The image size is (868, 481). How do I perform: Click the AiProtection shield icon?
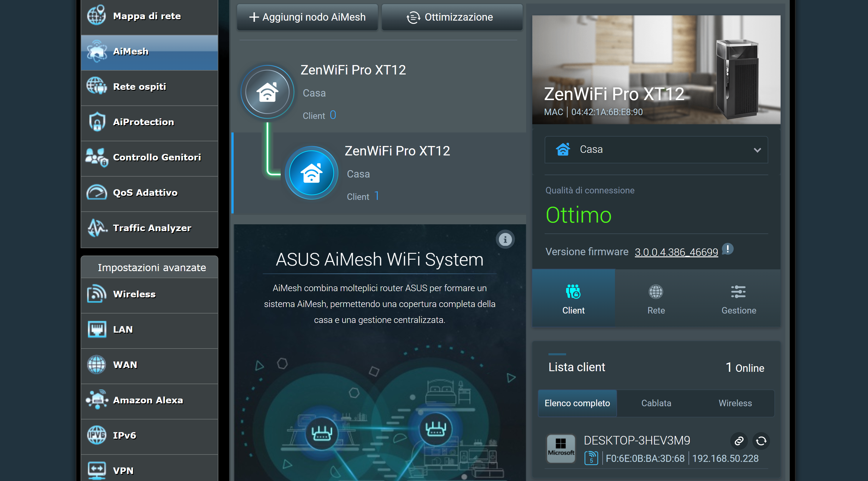(x=97, y=122)
